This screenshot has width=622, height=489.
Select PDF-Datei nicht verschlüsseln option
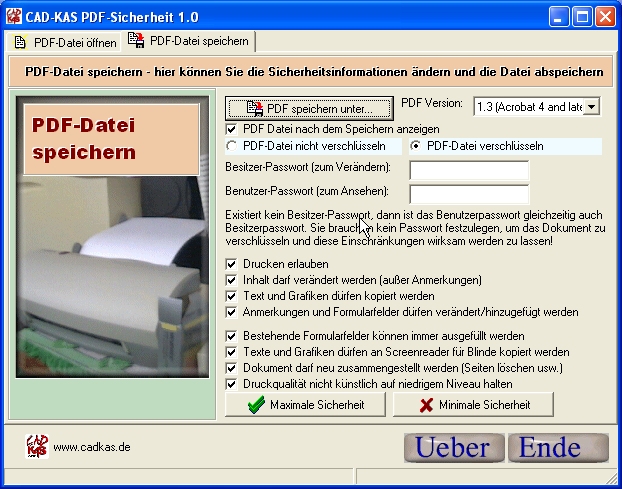[x=232, y=146]
